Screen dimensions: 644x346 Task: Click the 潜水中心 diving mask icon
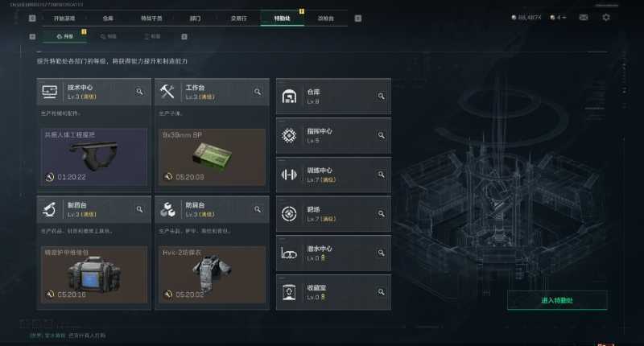pos(289,253)
